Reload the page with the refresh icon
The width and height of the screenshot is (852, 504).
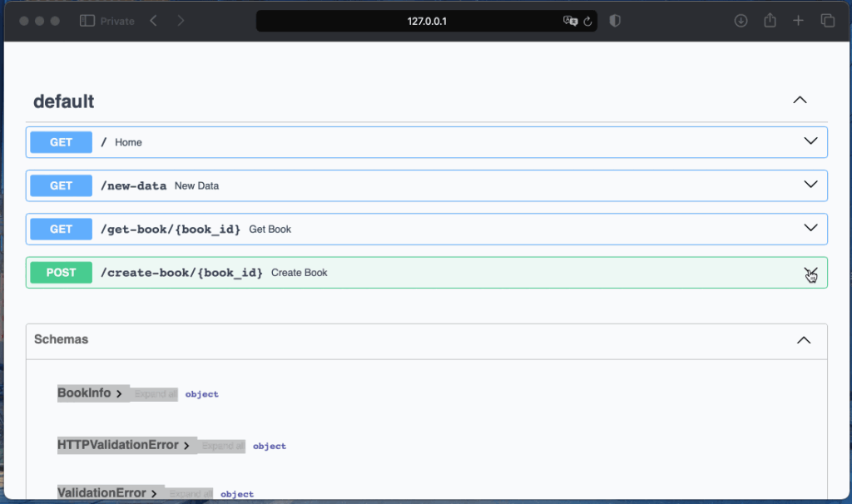[587, 21]
